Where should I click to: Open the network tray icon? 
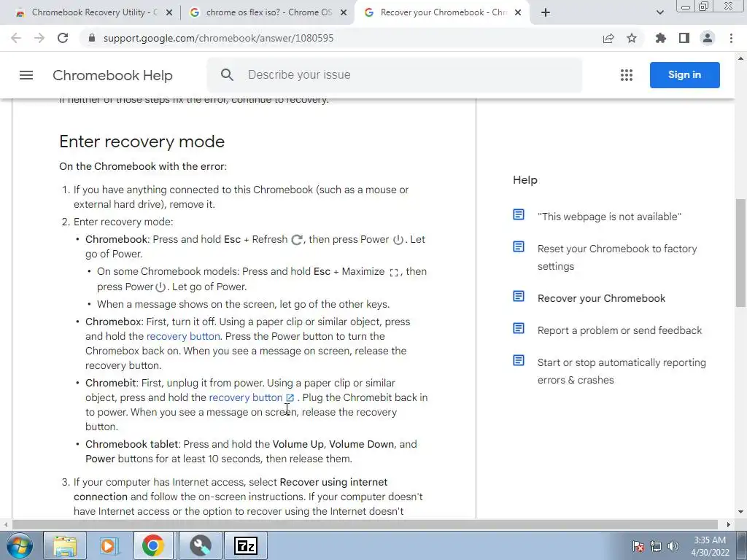(x=656, y=546)
